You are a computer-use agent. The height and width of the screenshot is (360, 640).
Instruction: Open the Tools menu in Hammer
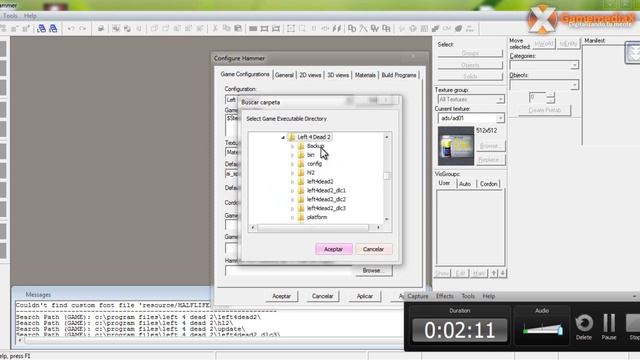[x=10, y=16]
